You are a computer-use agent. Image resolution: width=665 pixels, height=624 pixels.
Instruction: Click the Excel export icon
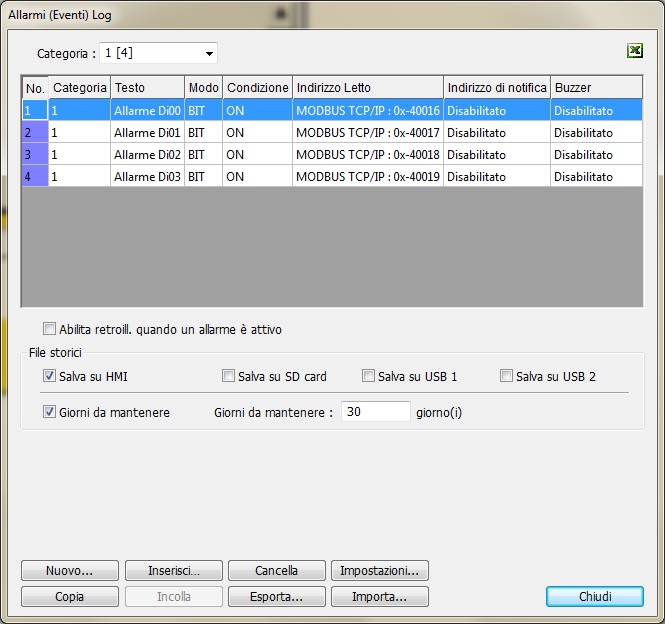[634, 51]
